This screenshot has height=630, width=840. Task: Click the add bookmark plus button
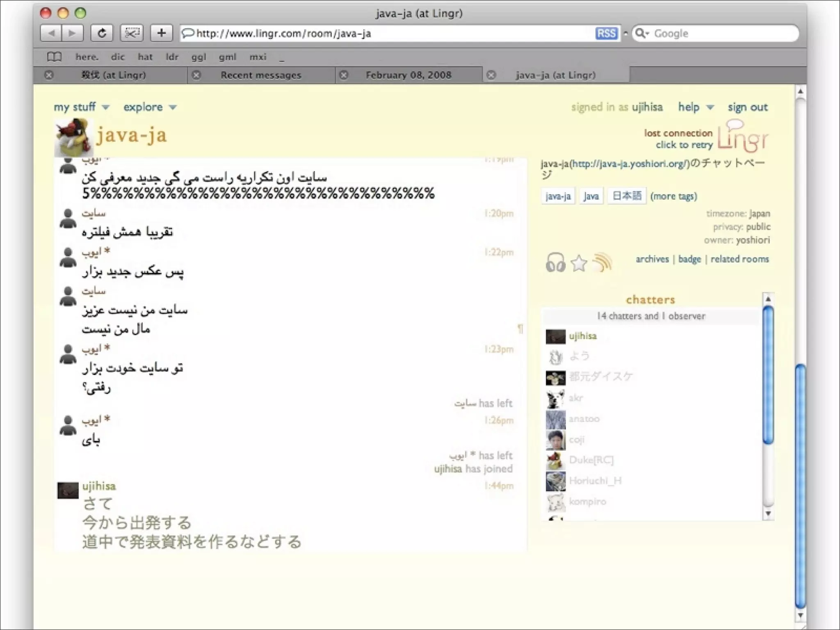(x=162, y=33)
